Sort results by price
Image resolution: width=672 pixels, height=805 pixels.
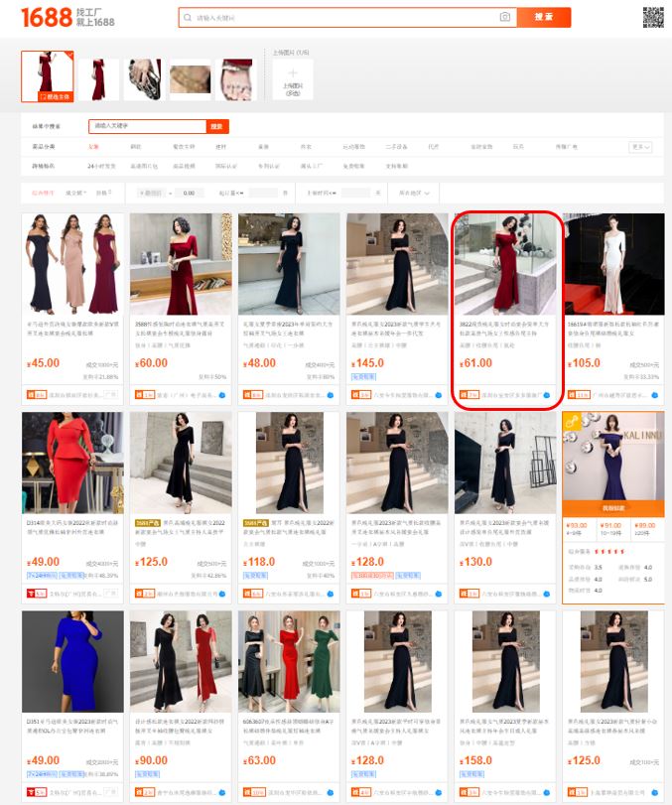pyautogui.click(x=103, y=193)
